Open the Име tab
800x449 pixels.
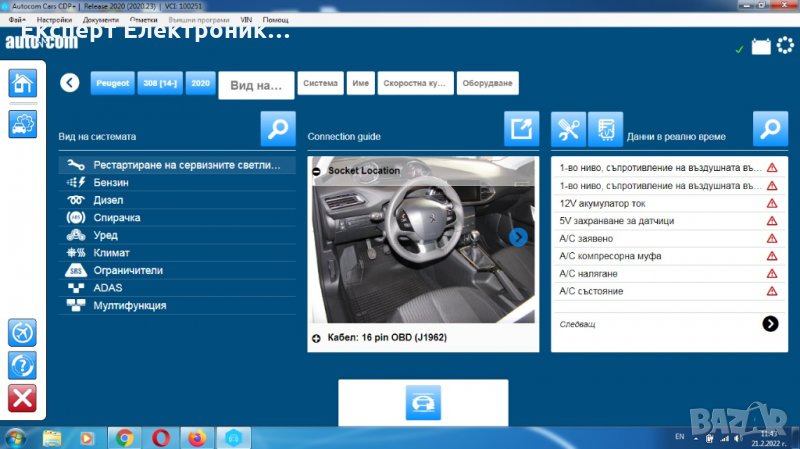[x=360, y=83]
